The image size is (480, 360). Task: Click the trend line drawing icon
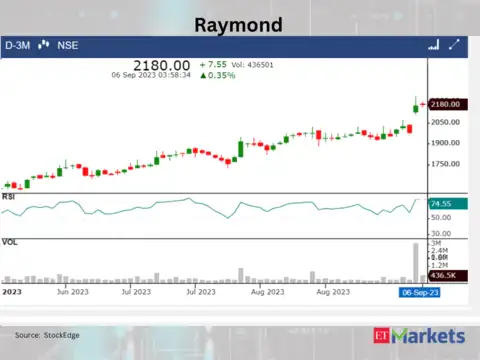pos(454,44)
